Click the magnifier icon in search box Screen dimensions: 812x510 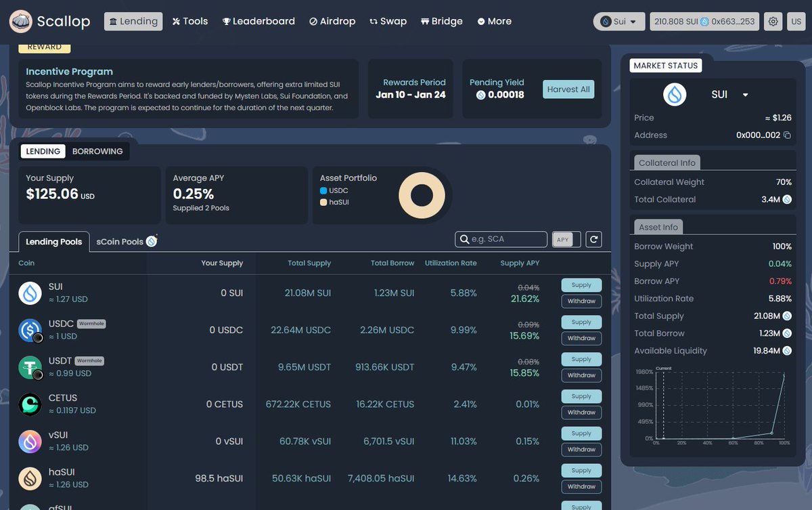[464, 239]
